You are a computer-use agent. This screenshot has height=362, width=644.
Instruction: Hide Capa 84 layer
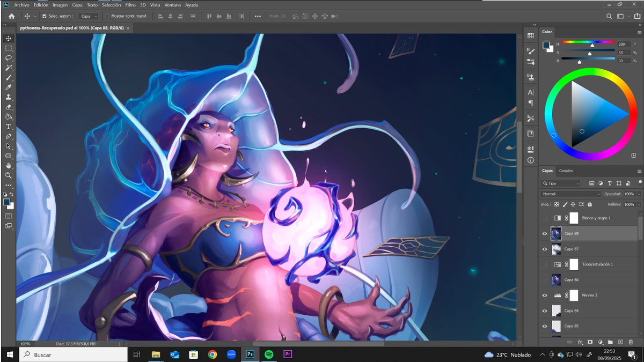click(x=545, y=311)
